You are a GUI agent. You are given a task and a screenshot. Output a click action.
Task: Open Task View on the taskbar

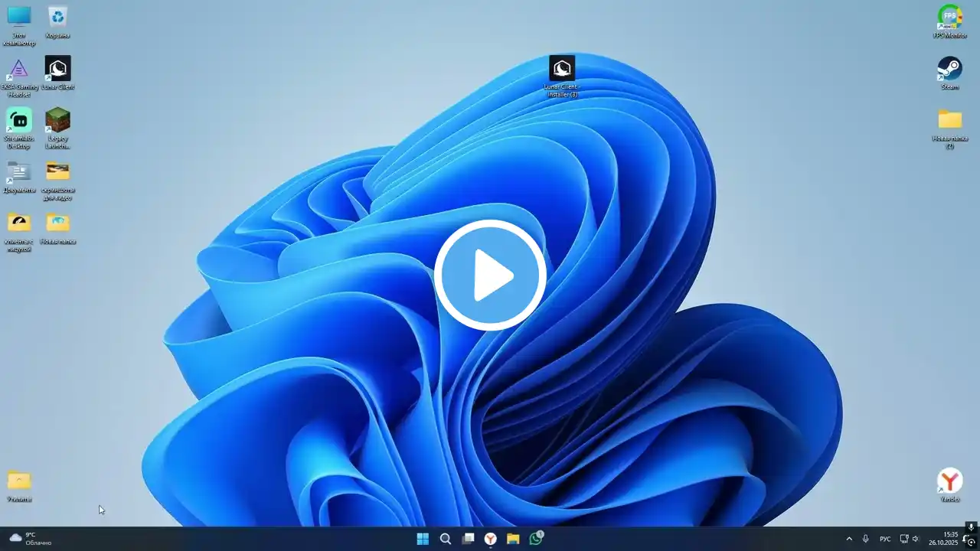468,539
